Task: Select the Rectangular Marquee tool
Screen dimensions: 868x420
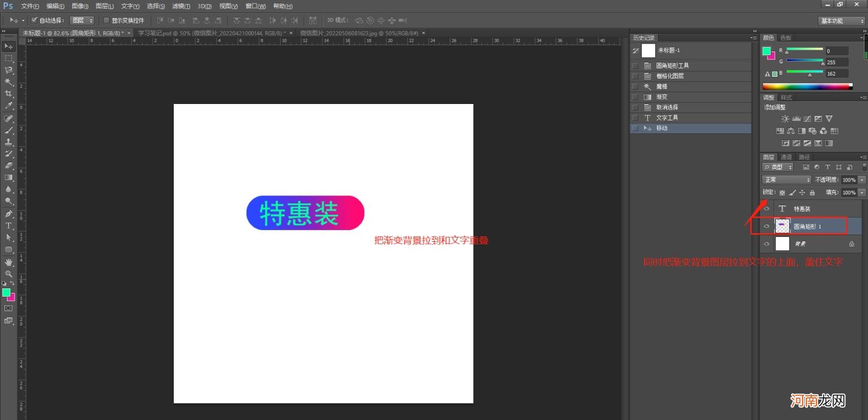Action: [x=8, y=58]
